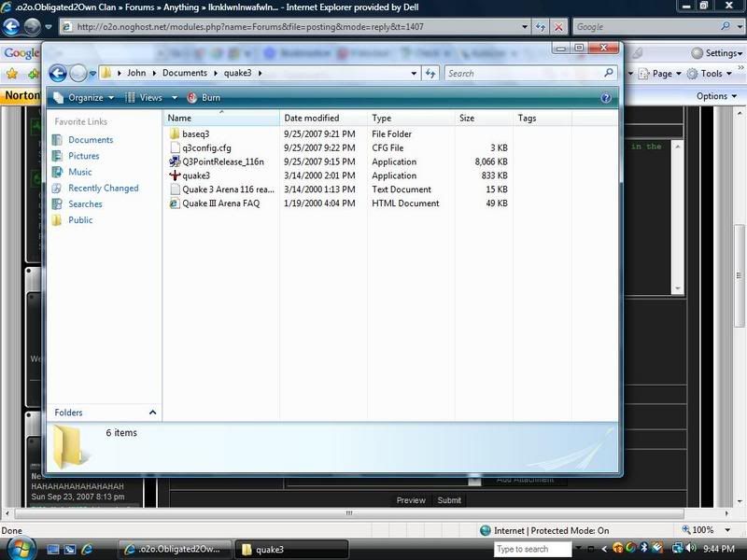
Task: Open the IE address bar dropdown
Action: (x=525, y=27)
